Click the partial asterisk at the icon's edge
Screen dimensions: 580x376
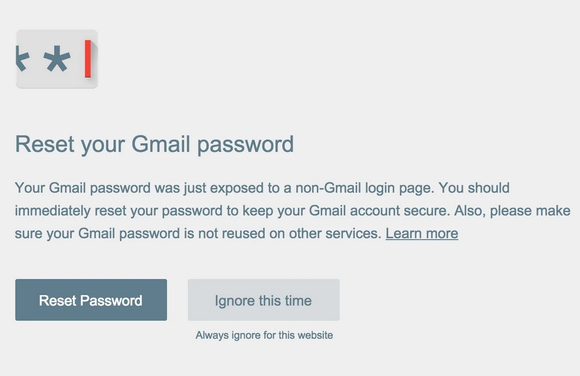click(x=22, y=59)
